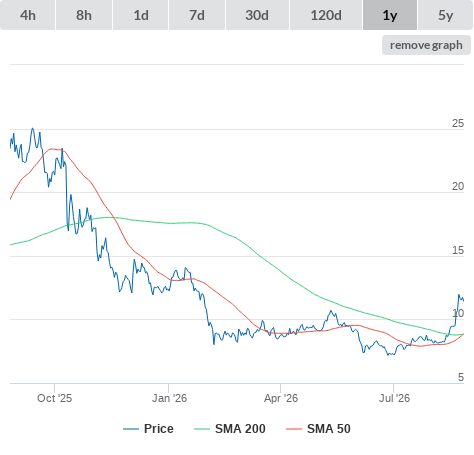Choose the 1d range tab
Image resolution: width=474 pixels, height=455 pixels.
click(x=141, y=15)
